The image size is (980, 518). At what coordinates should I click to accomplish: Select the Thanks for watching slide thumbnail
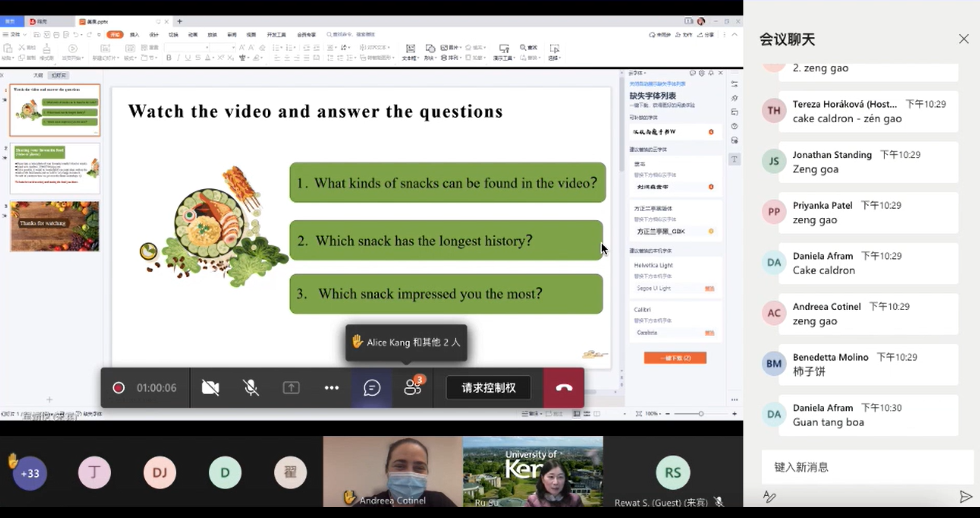(55, 226)
